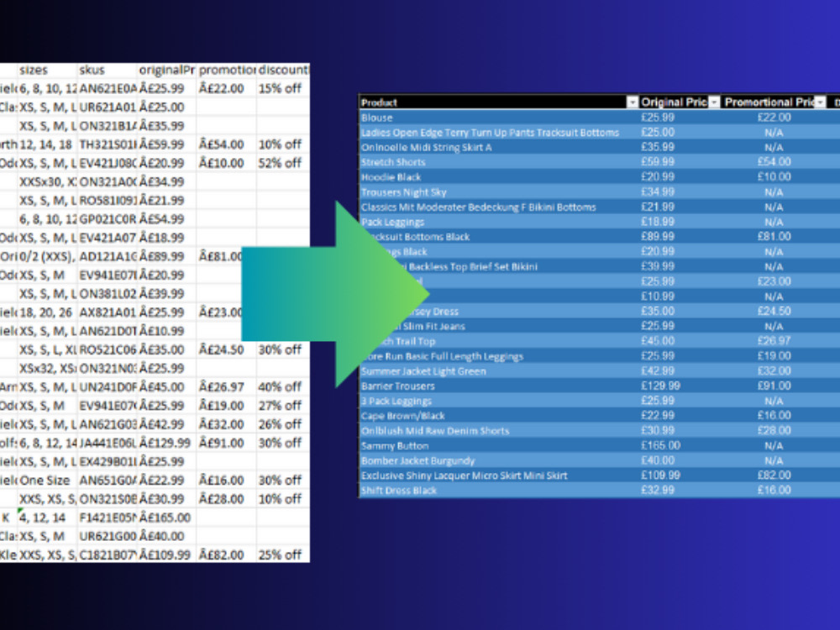
Task: Click the £82.00 promotional price in blue table
Action: (x=774, y=475)
